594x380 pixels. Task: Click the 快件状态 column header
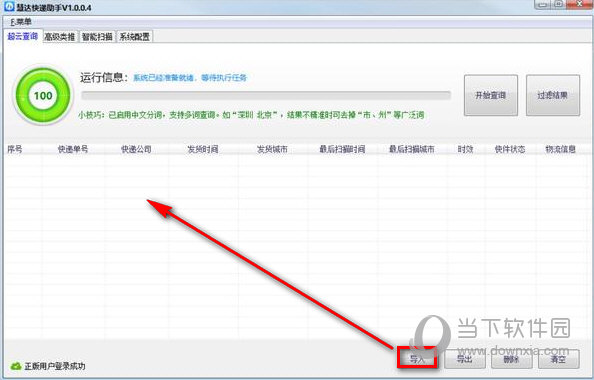pyautogui.click(x=510, y=149)
